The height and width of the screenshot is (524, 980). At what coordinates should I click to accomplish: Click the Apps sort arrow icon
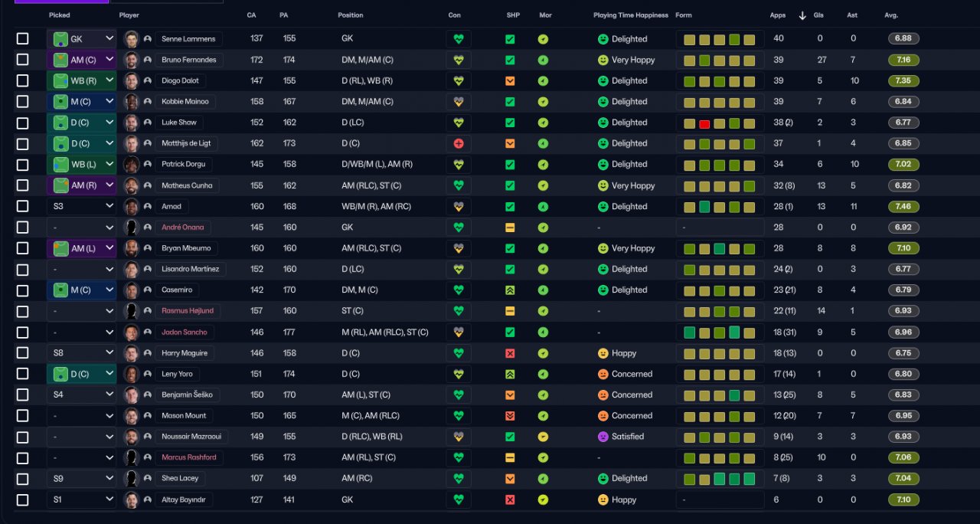pos(802,15)
